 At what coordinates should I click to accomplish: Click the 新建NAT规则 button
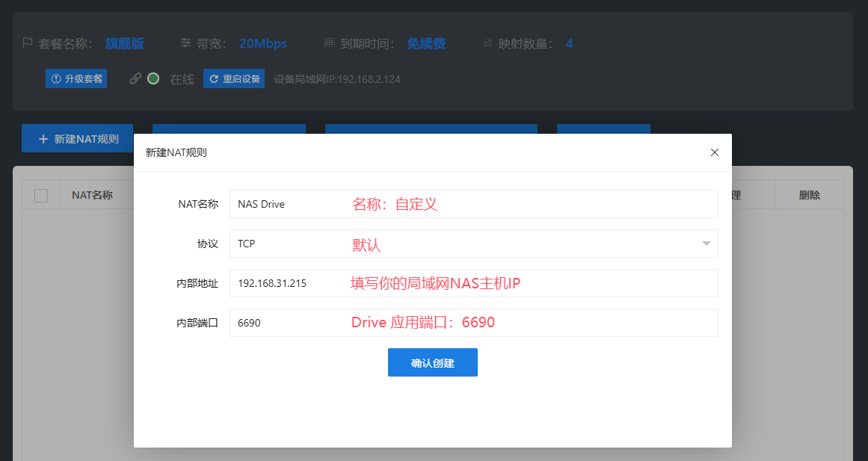78,138
